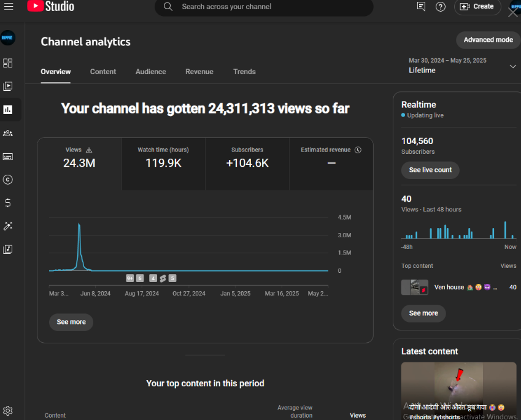Open the Help question mark icon
The height and width of the screenshot is (420, 521).
coord(441,7)
